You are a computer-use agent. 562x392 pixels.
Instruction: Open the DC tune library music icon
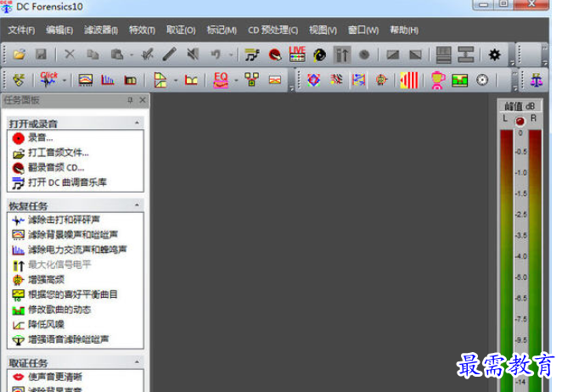tap(252, 55)
